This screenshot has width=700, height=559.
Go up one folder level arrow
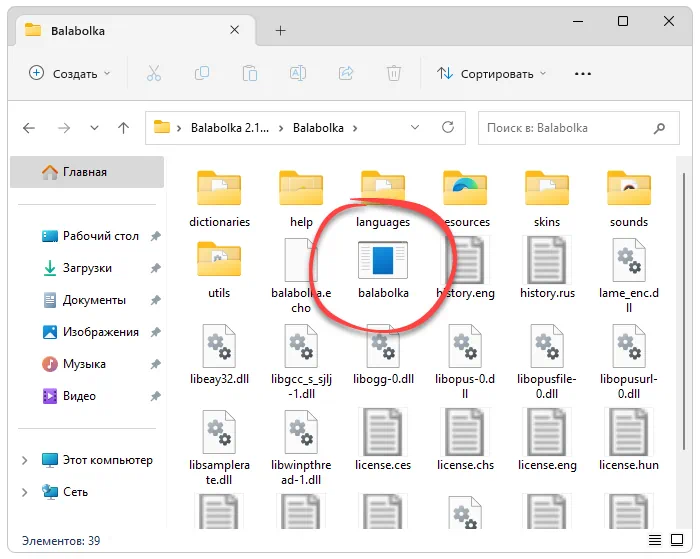pyautogui.click(x=124, y=128)
